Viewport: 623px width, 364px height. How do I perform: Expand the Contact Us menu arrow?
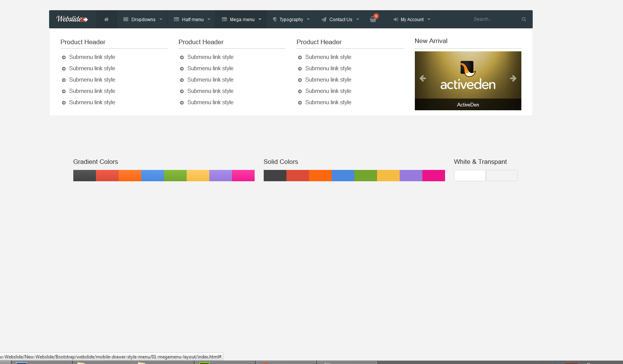tap(358, 19)
